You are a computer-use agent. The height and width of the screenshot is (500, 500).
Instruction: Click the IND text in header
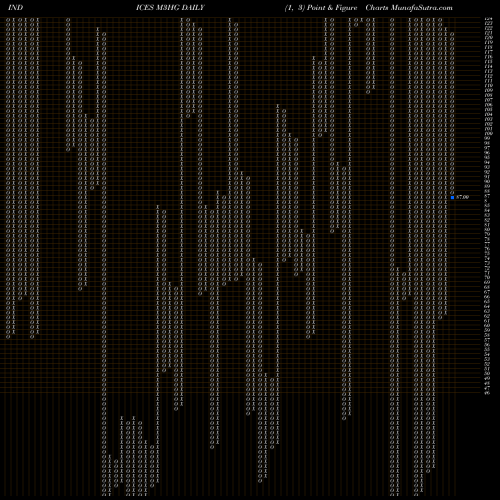[15, 8]
